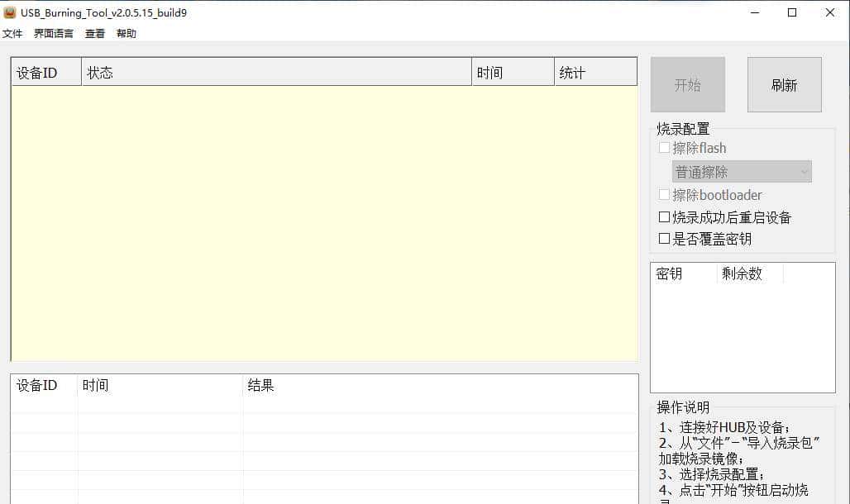Viewport: 850px width, 504px height.
Task: Enable 烧录成功后重启设备 checkbox
Action: point(664,217)
